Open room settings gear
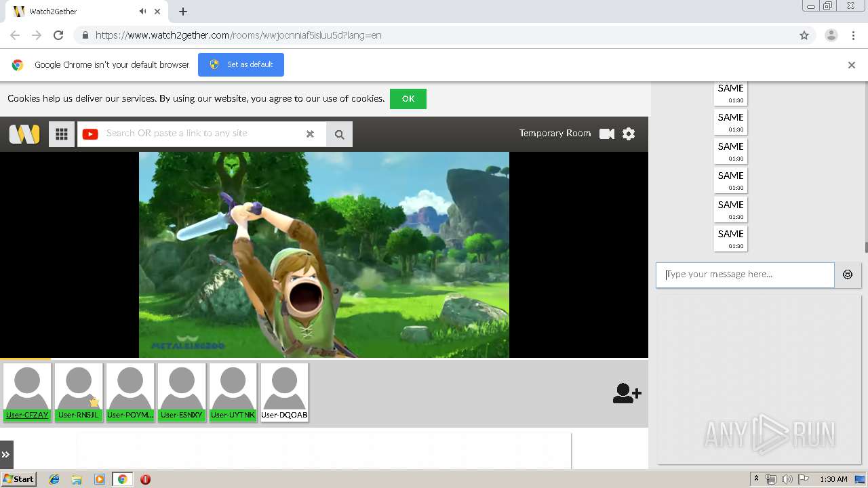Image resolution: width=868 pixels, height=488 pixels. 629,134
